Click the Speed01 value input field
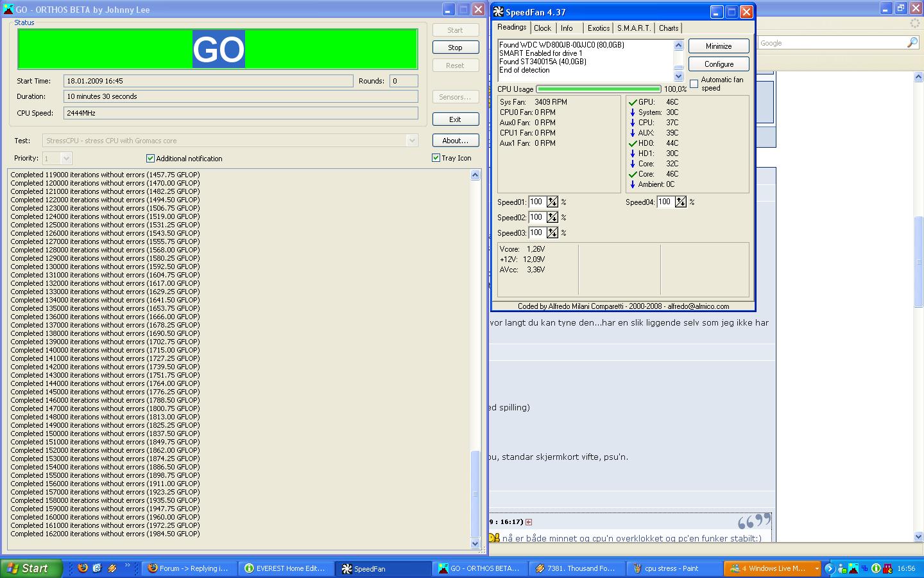 (537, 202)
